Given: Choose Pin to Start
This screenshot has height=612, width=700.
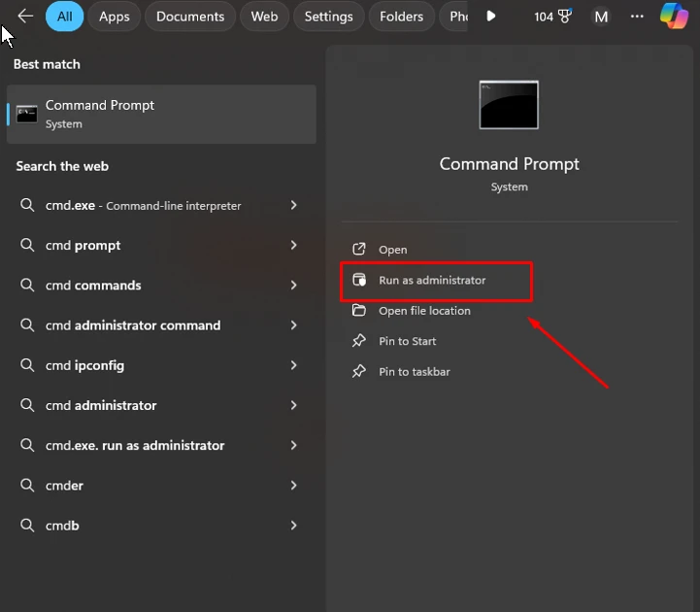Looking at the screenshot, I should tap(510, 341).
